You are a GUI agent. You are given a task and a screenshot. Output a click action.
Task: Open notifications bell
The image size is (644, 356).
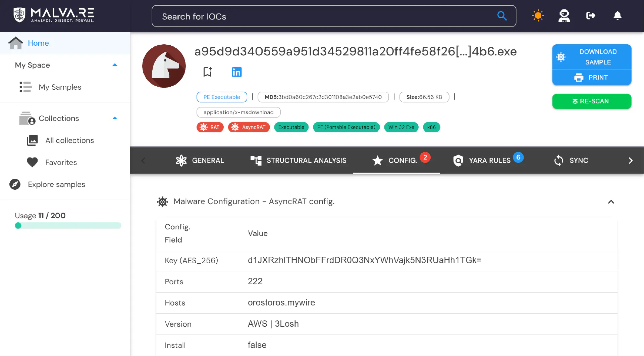click(618, 15)
